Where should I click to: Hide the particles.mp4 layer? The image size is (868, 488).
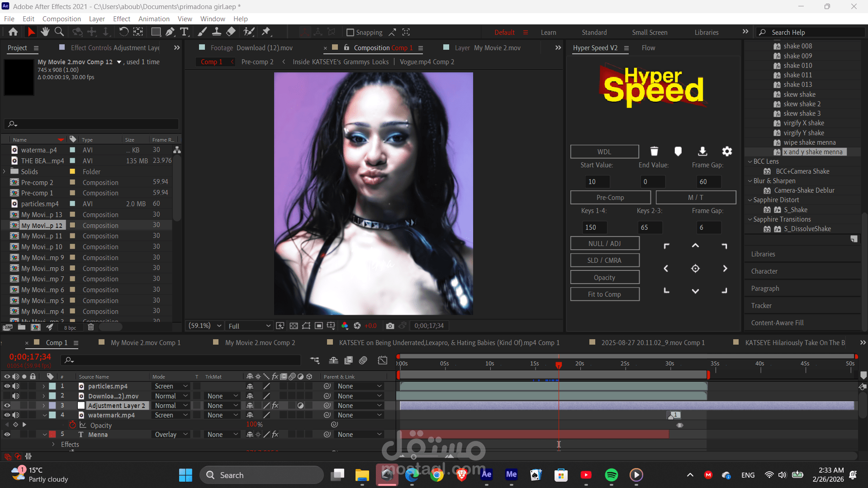[x=7, y=386]
